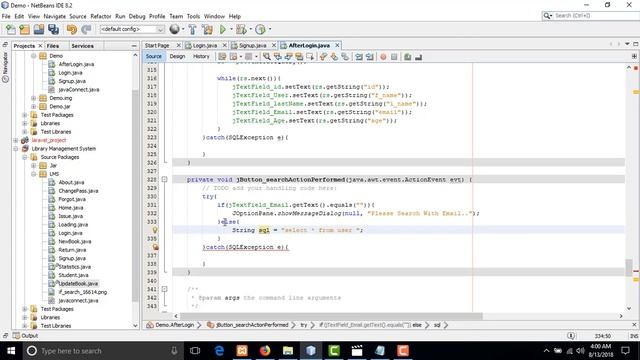This screenshot has width=640, height=360.
Task: Close the Projects panel tab
Action: (40, 46)
